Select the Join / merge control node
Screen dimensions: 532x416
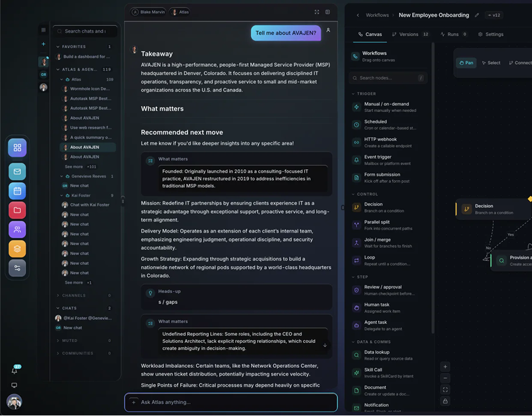click(389, 243)
